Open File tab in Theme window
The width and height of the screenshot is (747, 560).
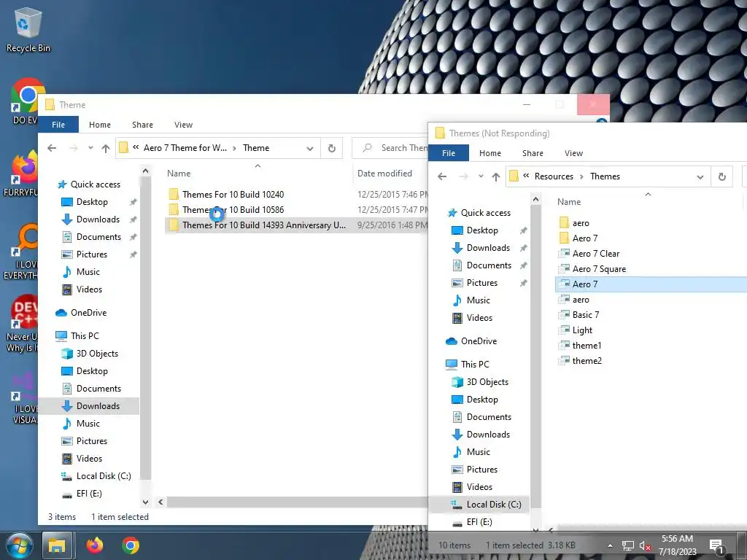point(58,125)
